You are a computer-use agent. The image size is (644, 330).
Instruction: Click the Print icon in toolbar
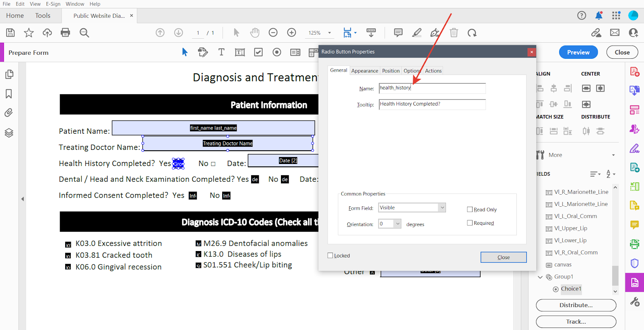65,33
